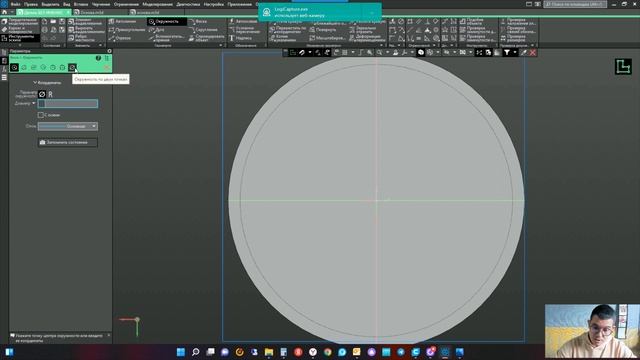Click sketch mode icon at canvas corner
Image resolution: width=640 pixels, height=360 pixels.
pyautogui.click(x=623, y=67)
